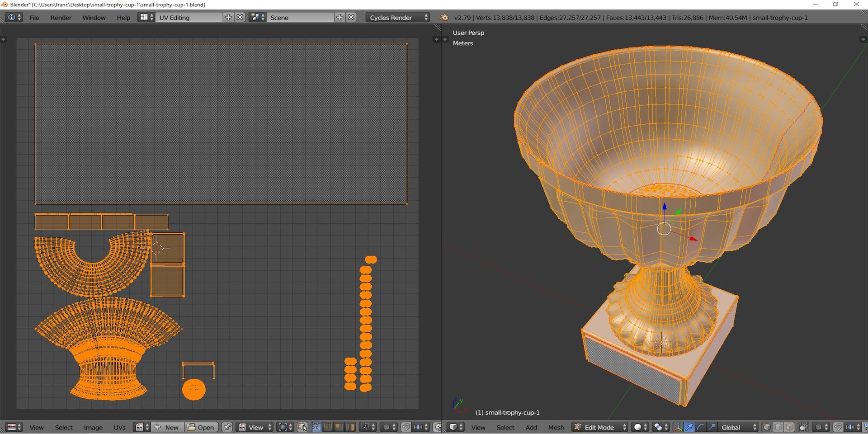Open the Info editor type selector
Image resolution: width=868 pixels, height=434 pixels.
coord(14,17)
